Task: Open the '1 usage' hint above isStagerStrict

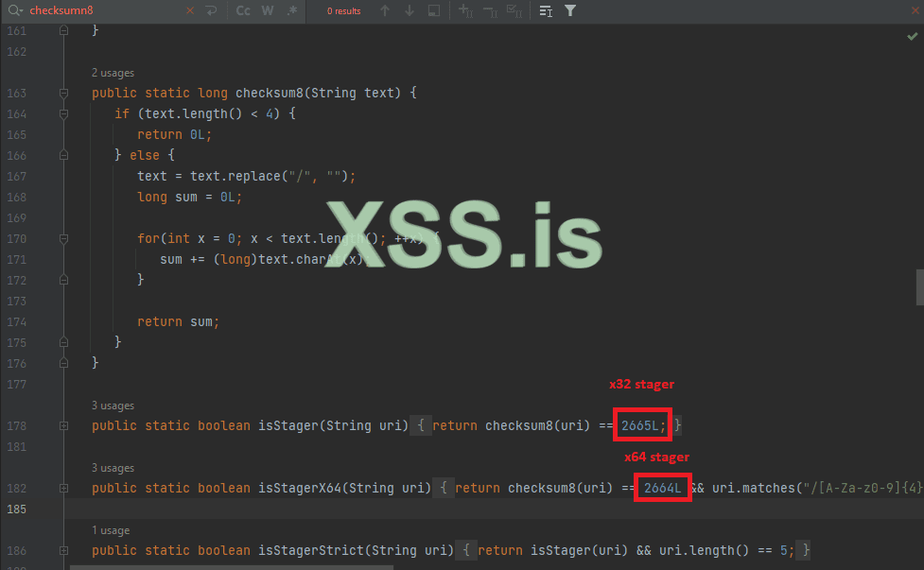Action: tap(111, 530)
